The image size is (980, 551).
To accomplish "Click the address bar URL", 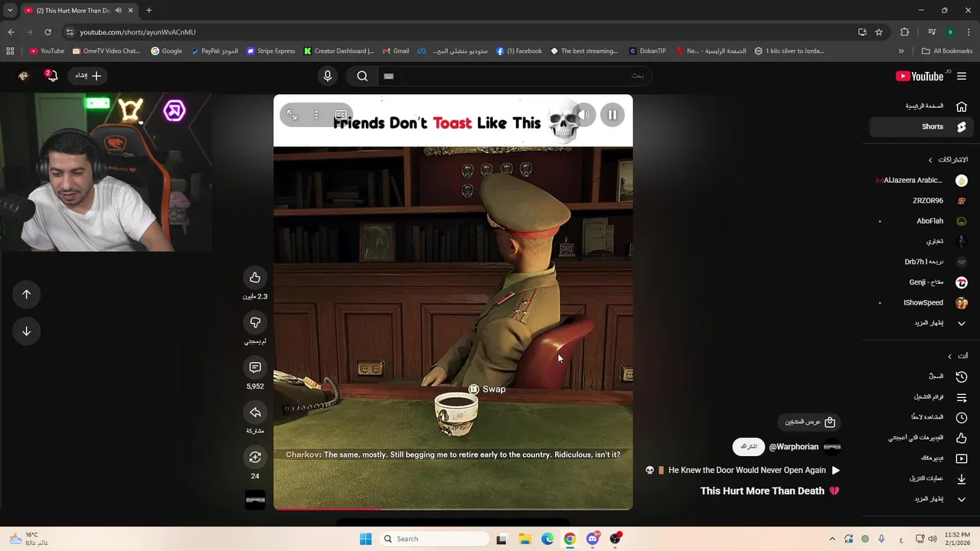I will [x=138, y=32].
